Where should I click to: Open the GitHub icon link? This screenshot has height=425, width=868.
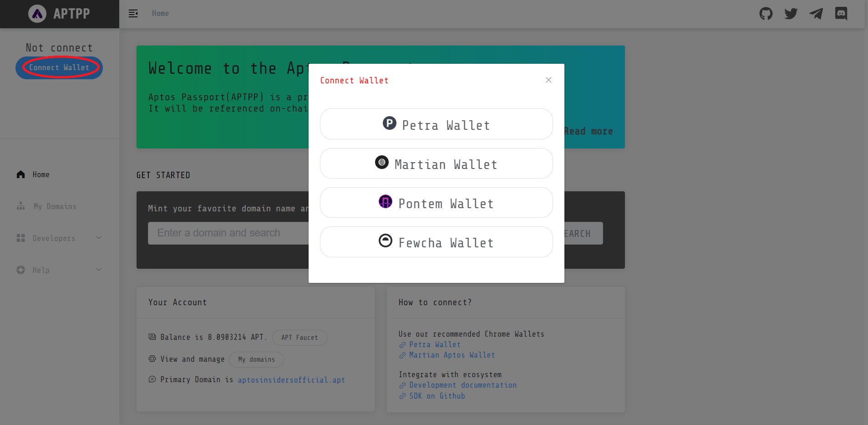766,14
